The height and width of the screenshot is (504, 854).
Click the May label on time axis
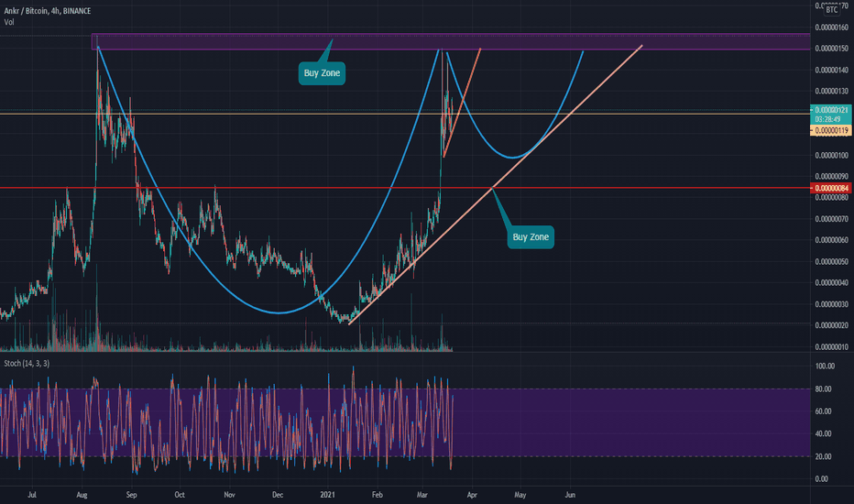click(x=520, y=495)
